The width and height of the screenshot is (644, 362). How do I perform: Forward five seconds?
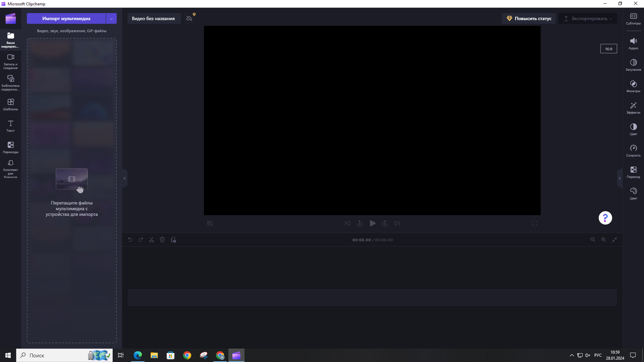(x=385, y=223)
